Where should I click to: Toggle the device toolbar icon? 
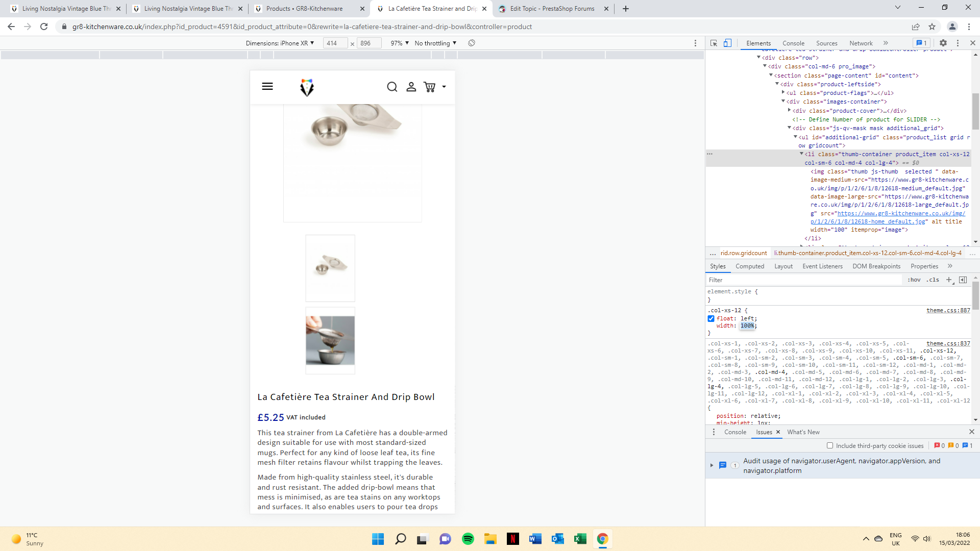tap(727, 43)
